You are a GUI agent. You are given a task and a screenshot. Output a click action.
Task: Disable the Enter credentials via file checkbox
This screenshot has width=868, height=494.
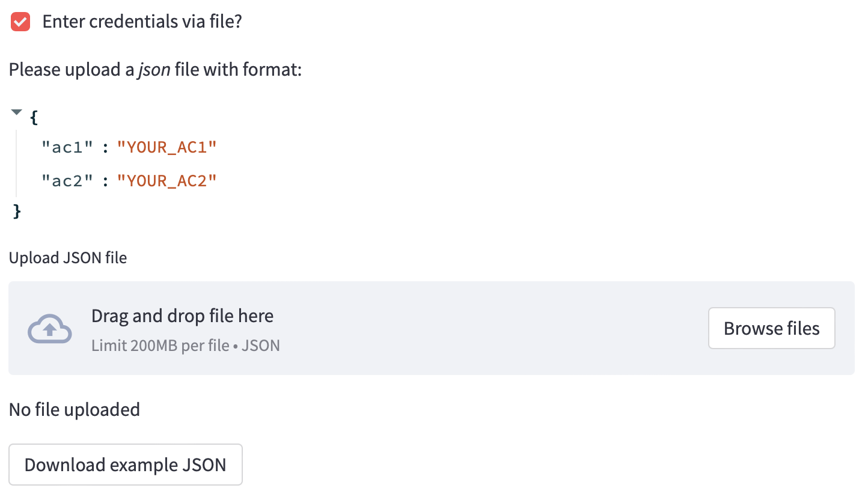pyautogui.click(x=20, y=21)
